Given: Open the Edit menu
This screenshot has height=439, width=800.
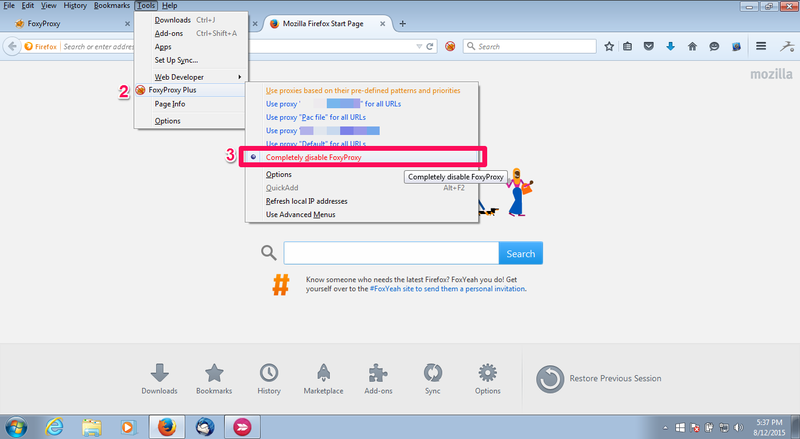Looking at the screenshot, I should coord(28,6).
